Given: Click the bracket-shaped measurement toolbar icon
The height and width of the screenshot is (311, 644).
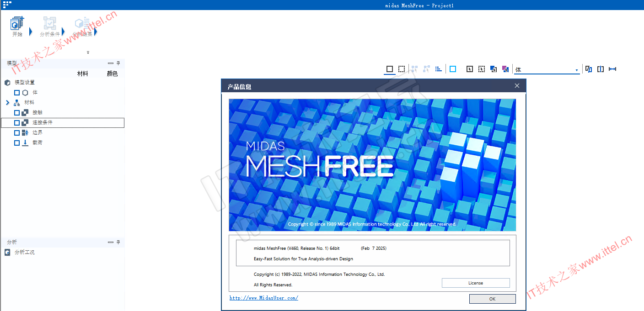Looking at the screenshot, I should tap(601, 69).
